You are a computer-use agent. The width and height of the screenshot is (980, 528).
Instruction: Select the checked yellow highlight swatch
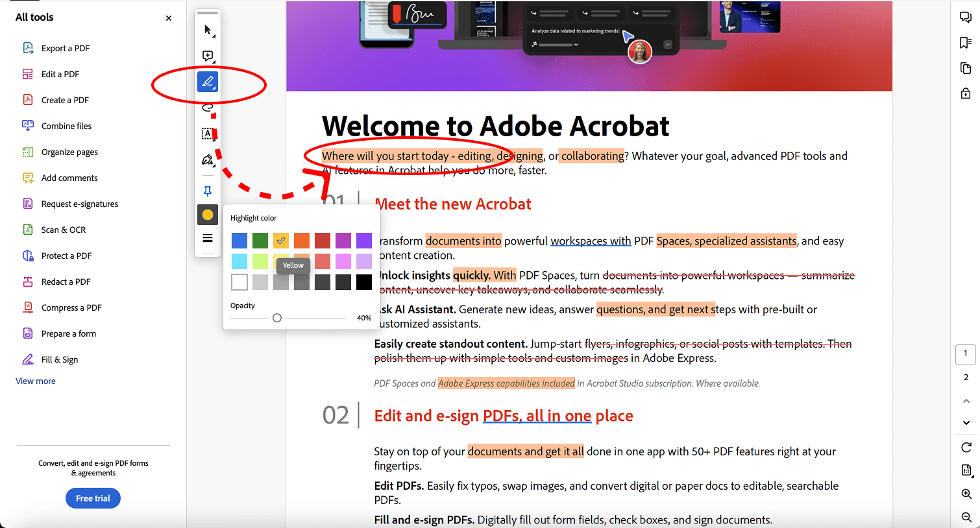[281, 241]
